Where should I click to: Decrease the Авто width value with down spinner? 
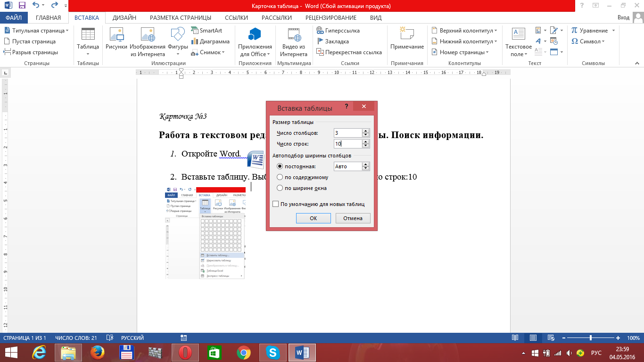(x=365, y=168)
